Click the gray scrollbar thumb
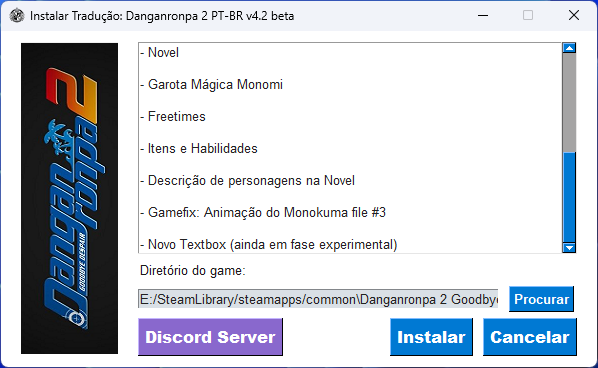The width and height of the screenshot is (598, 368). coord(569,103)
